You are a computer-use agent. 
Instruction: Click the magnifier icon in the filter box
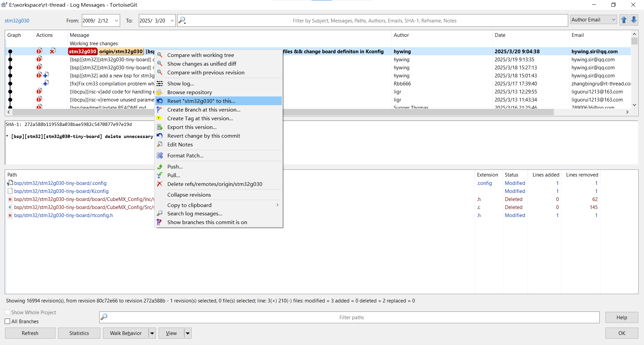point(182,20)
